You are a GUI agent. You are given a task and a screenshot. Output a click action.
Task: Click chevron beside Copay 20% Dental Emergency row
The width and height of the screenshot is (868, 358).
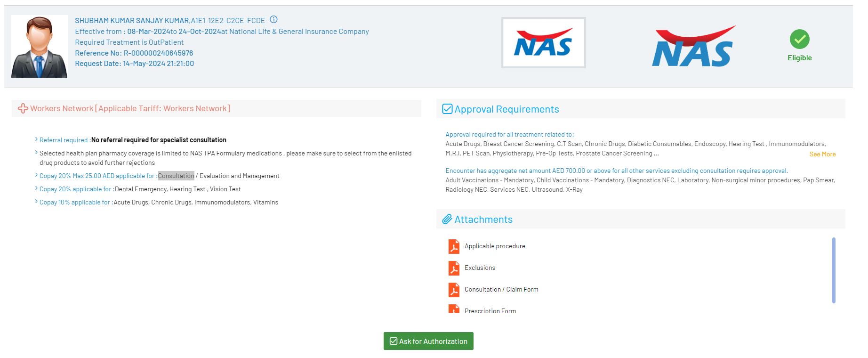pyautogui.click(x=36, y=188)
